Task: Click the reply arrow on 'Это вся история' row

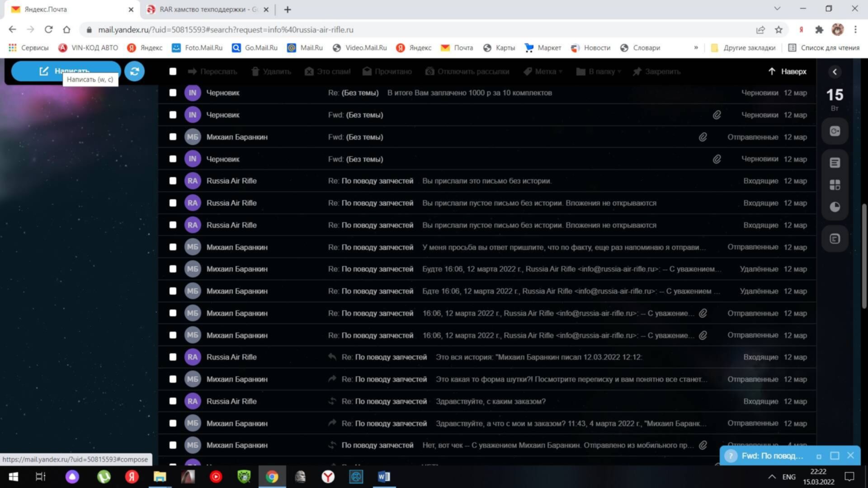Action: pyautogui.click(x=332, y=357)
